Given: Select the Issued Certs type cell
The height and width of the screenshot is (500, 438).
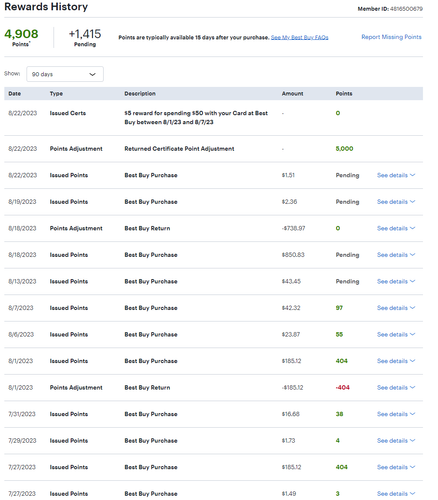Looking at the screenshot, I should [x=68, y=113].
